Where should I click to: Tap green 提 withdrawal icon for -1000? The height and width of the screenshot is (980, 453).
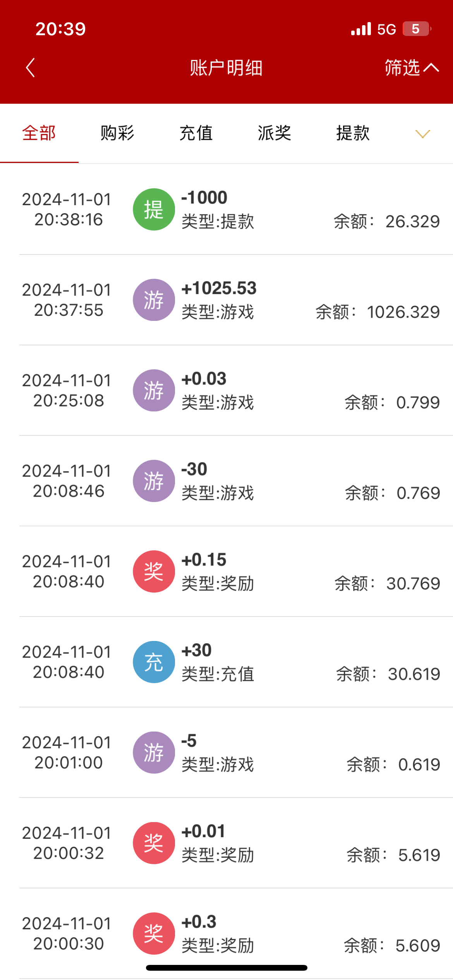tap(154, 209)
